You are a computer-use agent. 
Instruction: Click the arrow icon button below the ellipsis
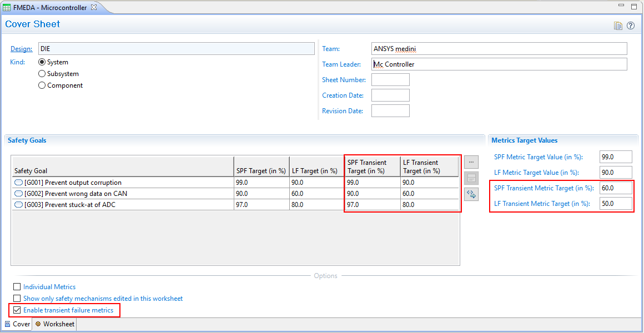tap(471, 194)
